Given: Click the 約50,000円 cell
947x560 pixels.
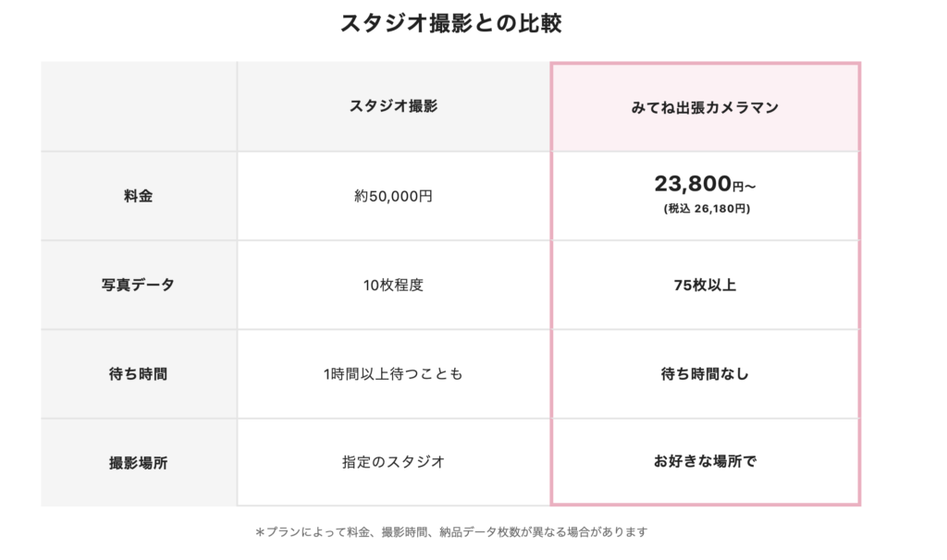Looking at the screenshot, I should click(393, 196).
